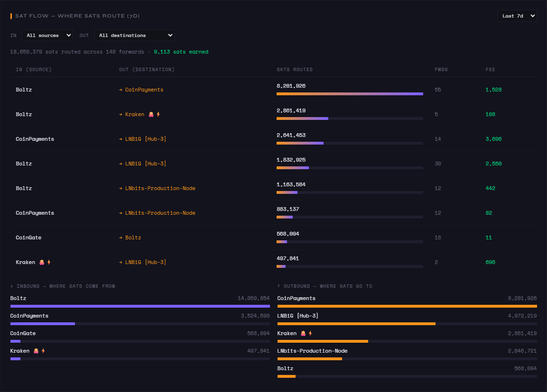Viewport: 547px width, 392px height.
Task: Click the OUT (DESTINATION) column header
Action: (147, 70)
